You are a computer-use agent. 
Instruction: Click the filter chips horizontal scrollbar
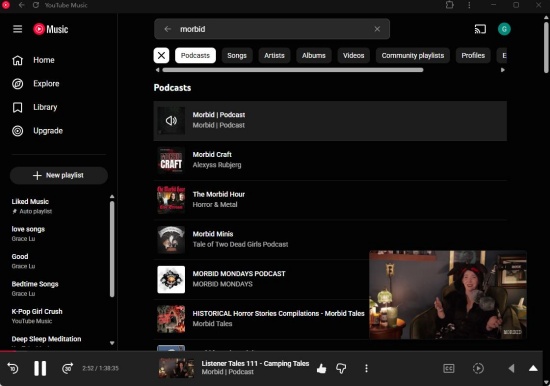tap(293, 70)
